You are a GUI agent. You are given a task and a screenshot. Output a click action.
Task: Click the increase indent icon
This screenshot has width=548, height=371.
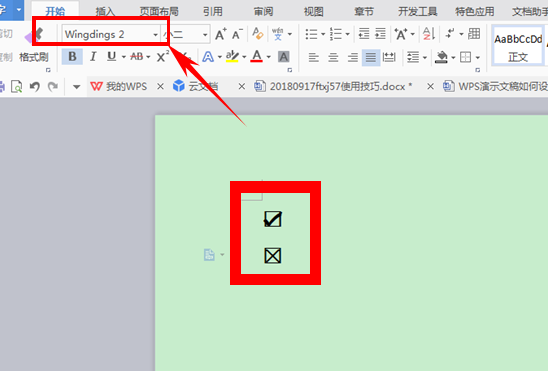pyautogui.click(x=380, y=34)
